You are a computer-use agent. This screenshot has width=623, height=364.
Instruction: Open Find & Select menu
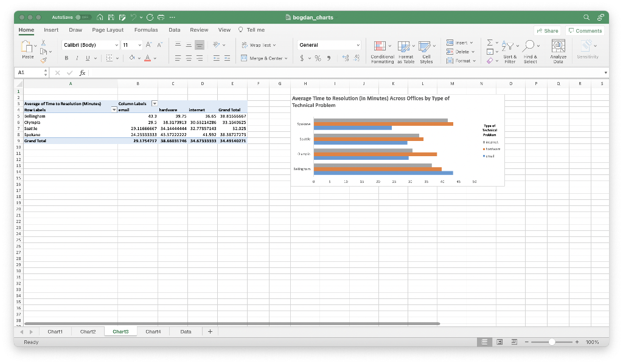(531, 52)
